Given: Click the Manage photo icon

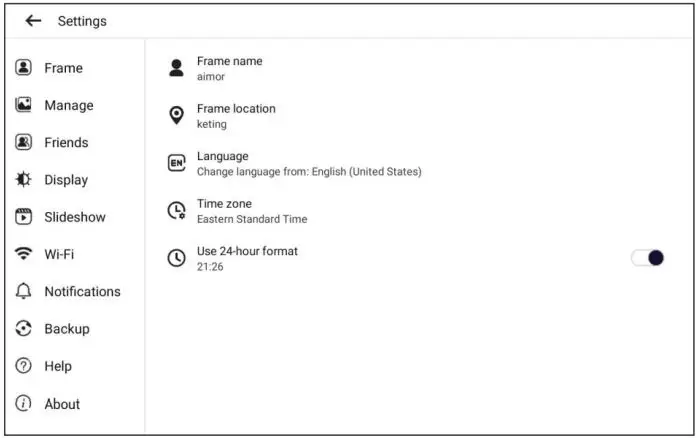Looking at the screenshot, I should [x=24, y=105].
